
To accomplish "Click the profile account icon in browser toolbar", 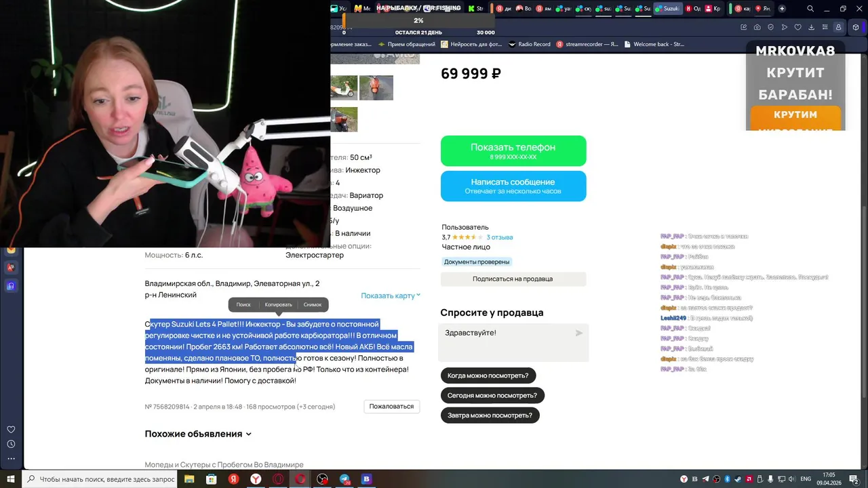I will (x=839, y=27).
